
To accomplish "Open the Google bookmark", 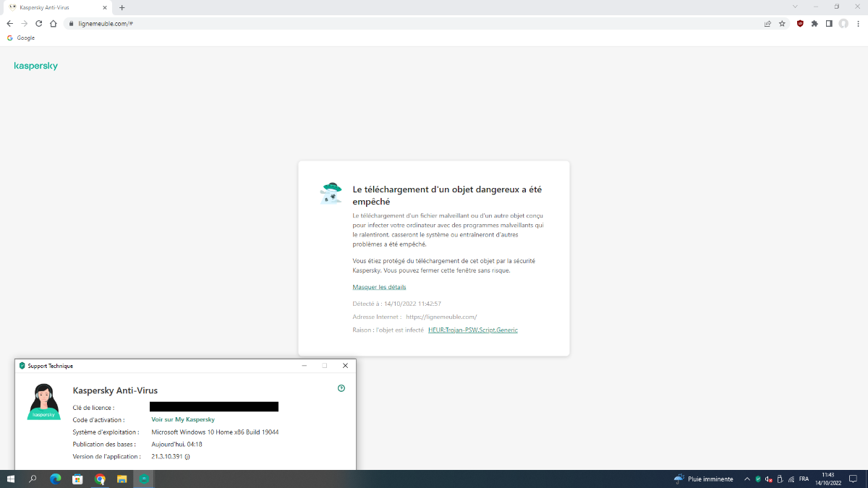I will [21, 38].
